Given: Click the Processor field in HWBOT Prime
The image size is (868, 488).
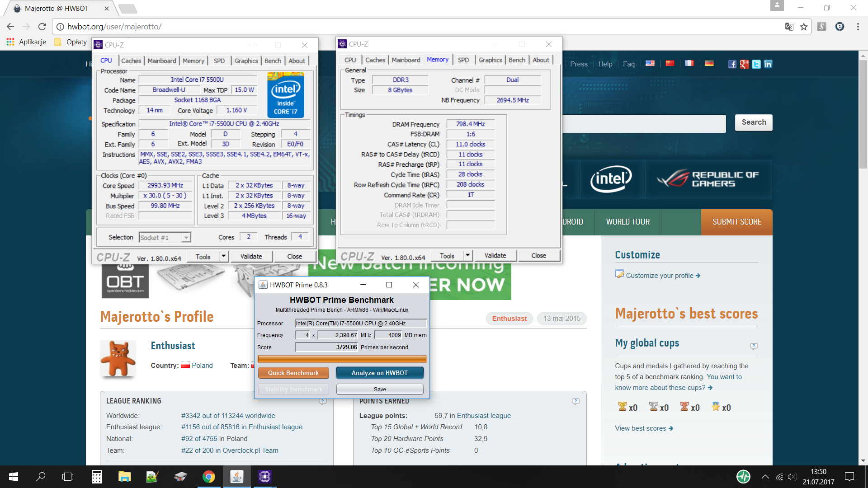Looking at the screenshot, I should click(x=361, y=323).
